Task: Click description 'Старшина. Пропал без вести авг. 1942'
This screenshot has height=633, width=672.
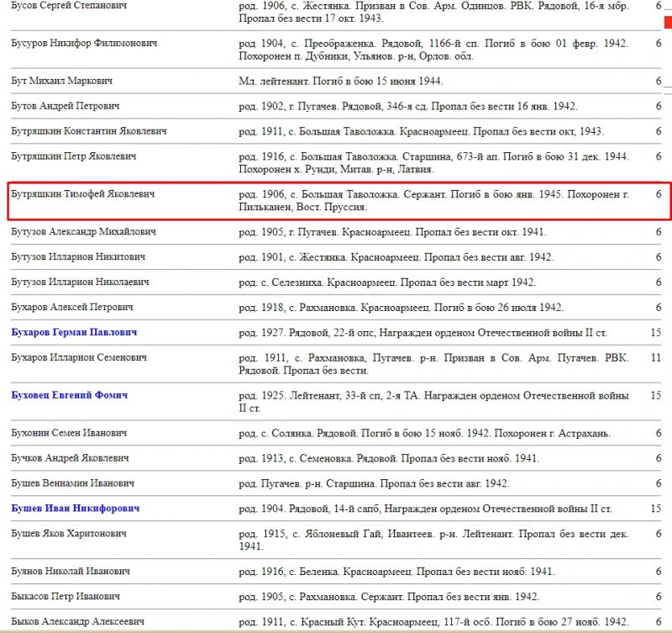Action: tap(374, 483)
